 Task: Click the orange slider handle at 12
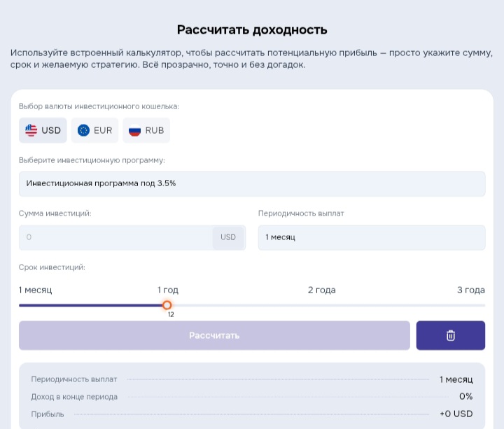[167, 305]
